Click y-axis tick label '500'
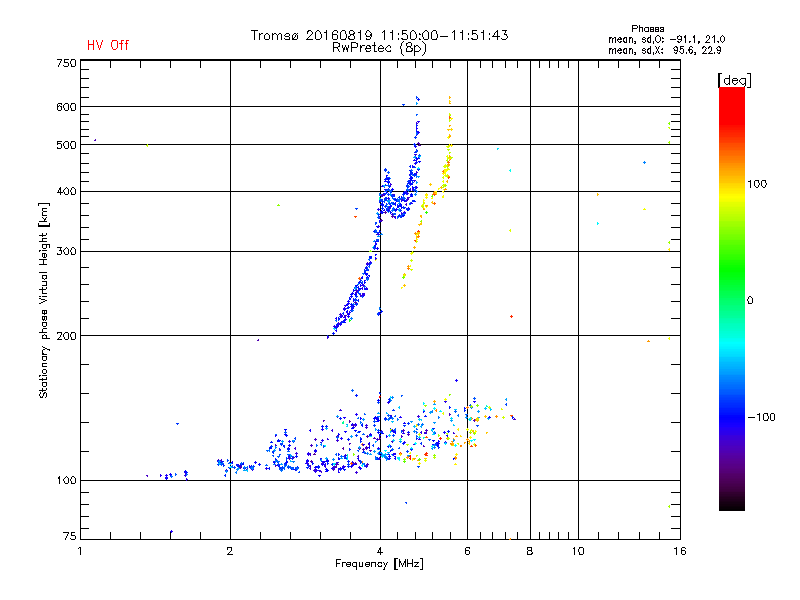The width and height of the screenshot is (800, 600). click(x=66, y=145)
